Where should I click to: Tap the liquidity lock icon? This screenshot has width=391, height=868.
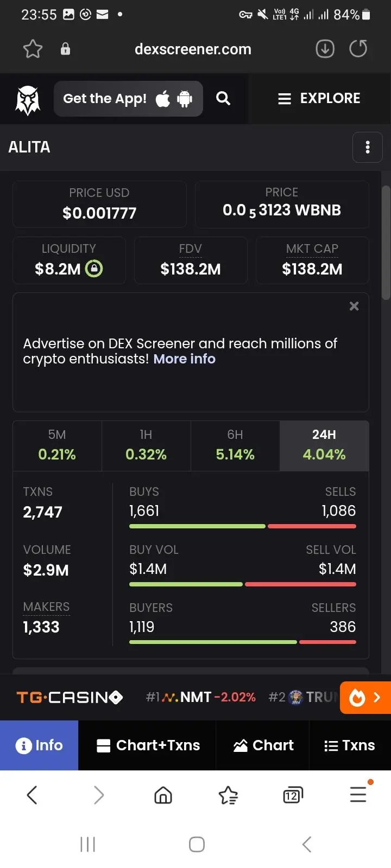click(94, 269)
